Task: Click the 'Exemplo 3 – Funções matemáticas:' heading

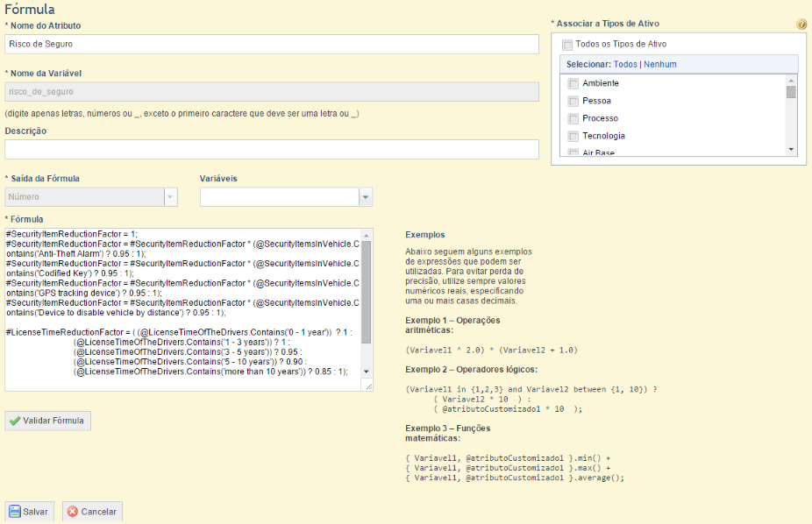Action: pyautogui.click(x=448, y=434)
